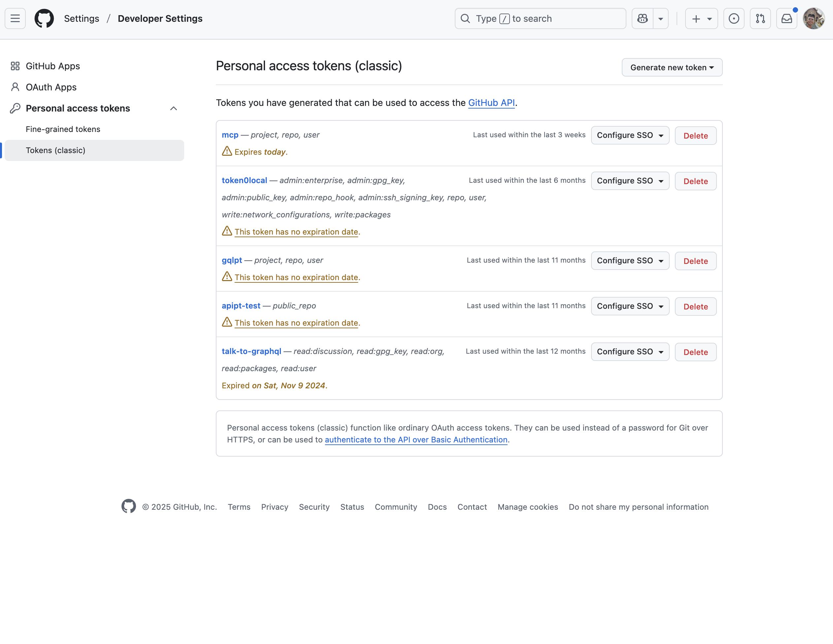
Task: Click the key icon beside Personal access tokens
Action: tap(15, 108)
